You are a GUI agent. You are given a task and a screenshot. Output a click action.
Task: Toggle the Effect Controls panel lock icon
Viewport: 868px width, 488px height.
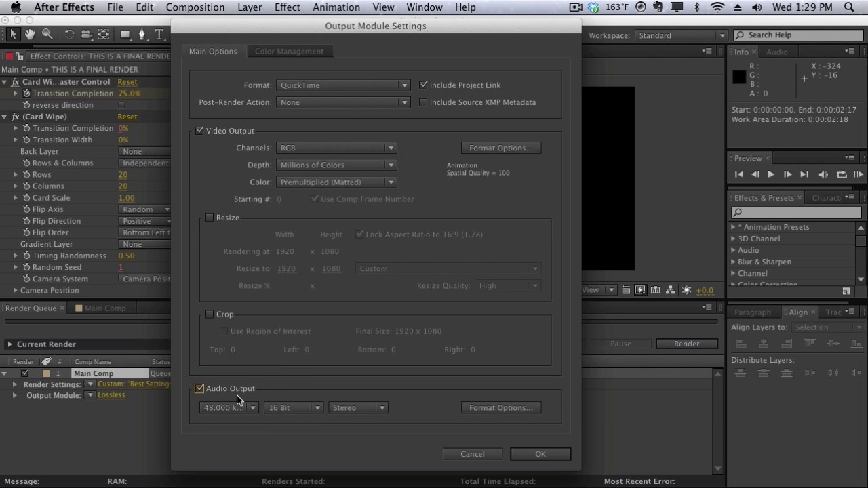click(20, 56)
